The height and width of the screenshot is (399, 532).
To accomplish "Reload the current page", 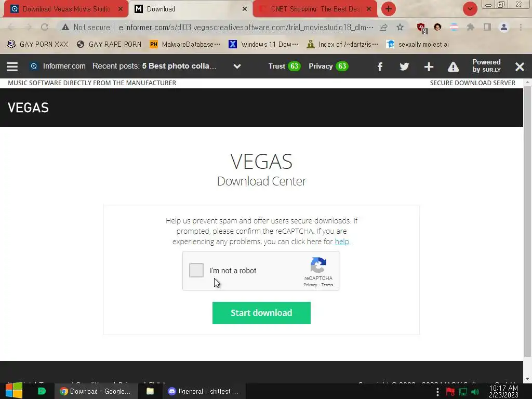I will (x=45, y=27).
